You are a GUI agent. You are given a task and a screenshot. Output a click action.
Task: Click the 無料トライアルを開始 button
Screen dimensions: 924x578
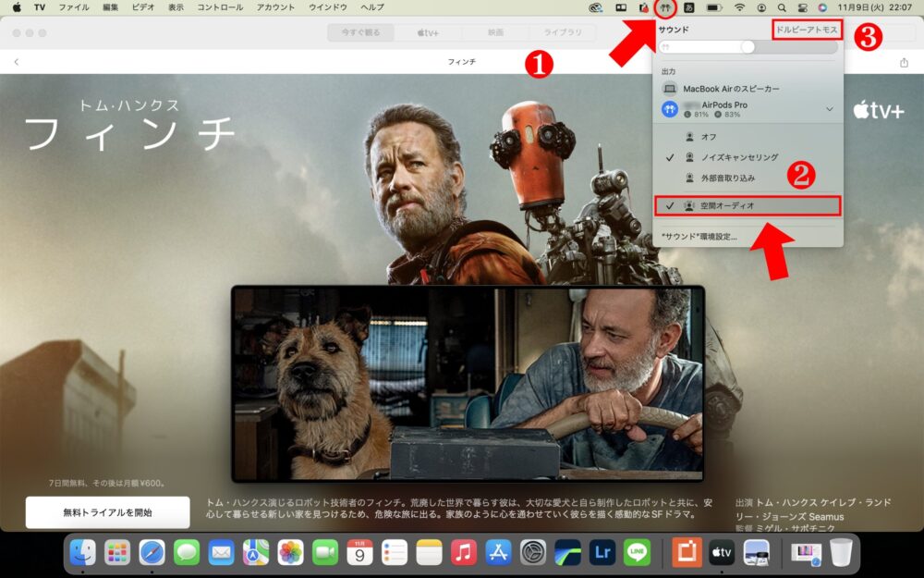pyautogui.click(x=108, y=512)
